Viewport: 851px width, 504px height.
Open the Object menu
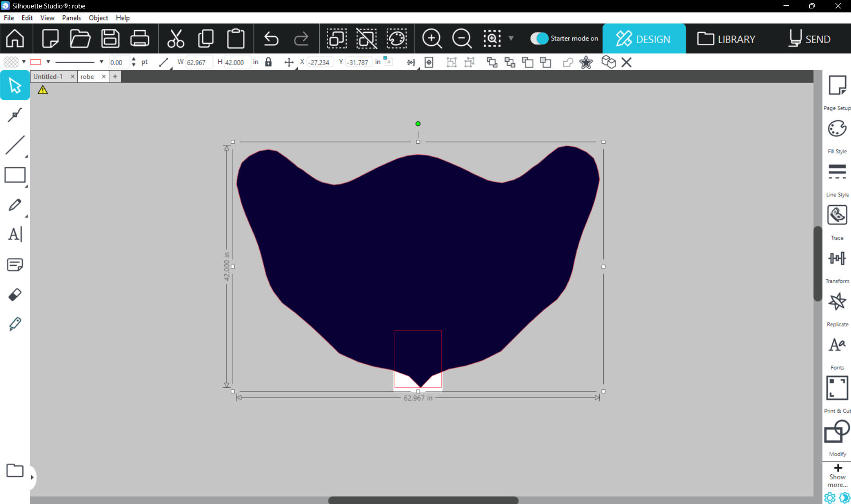[98, 18]
